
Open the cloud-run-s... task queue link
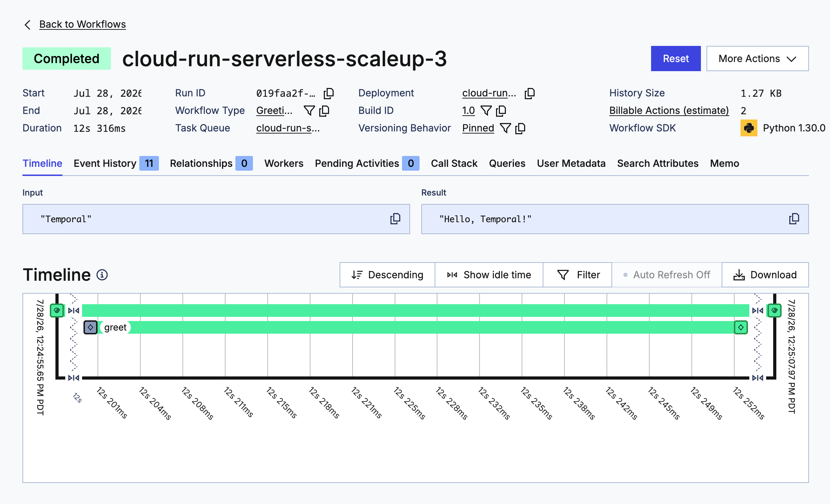tap(288, 128)
